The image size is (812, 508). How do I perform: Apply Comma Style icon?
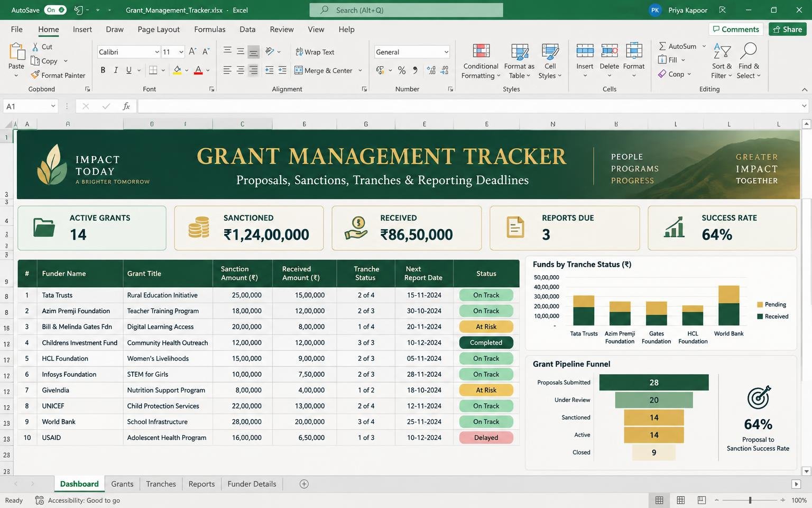click(415, 70)
